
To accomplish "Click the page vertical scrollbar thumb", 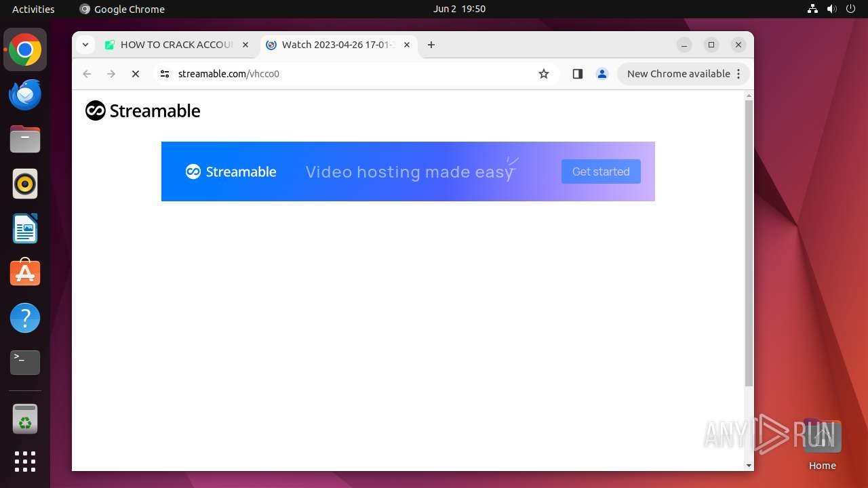I will pos(749,243).
